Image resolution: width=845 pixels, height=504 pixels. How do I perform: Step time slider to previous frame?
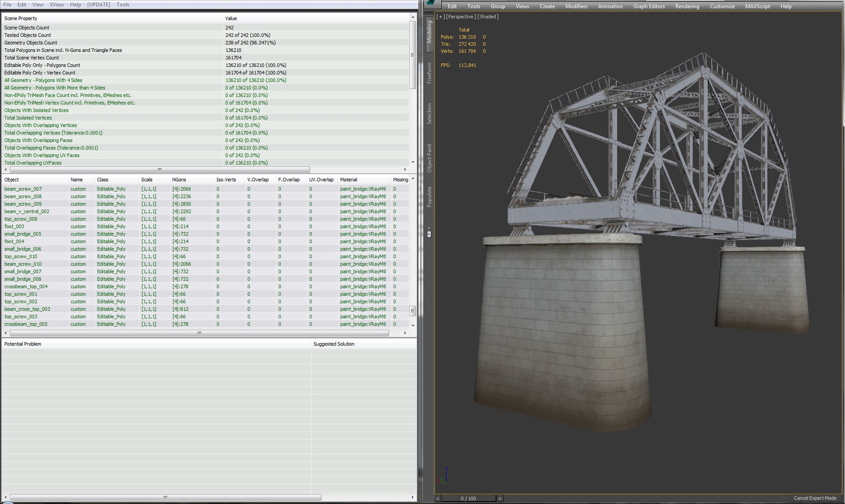pos(438,498)
